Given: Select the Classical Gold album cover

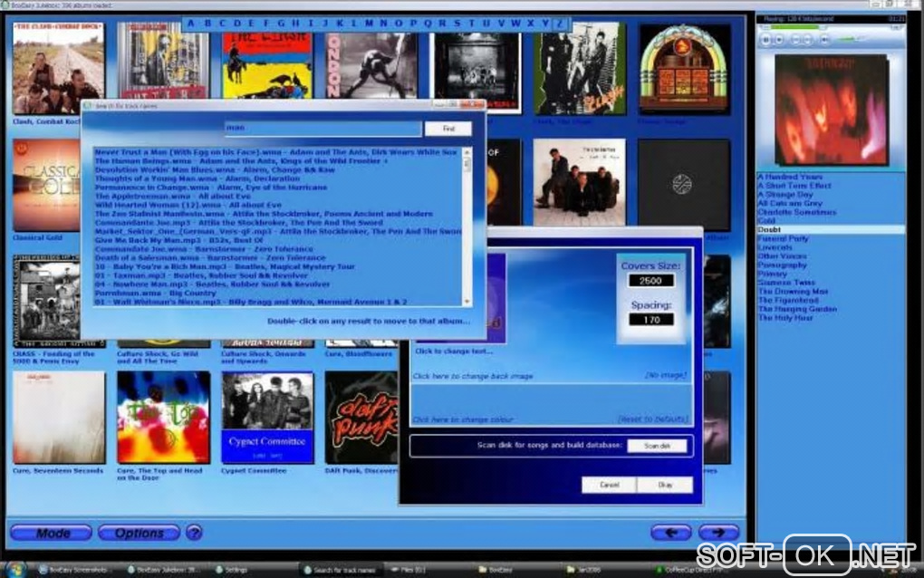Looking at the screenshot, I should (x=46, y=185).
